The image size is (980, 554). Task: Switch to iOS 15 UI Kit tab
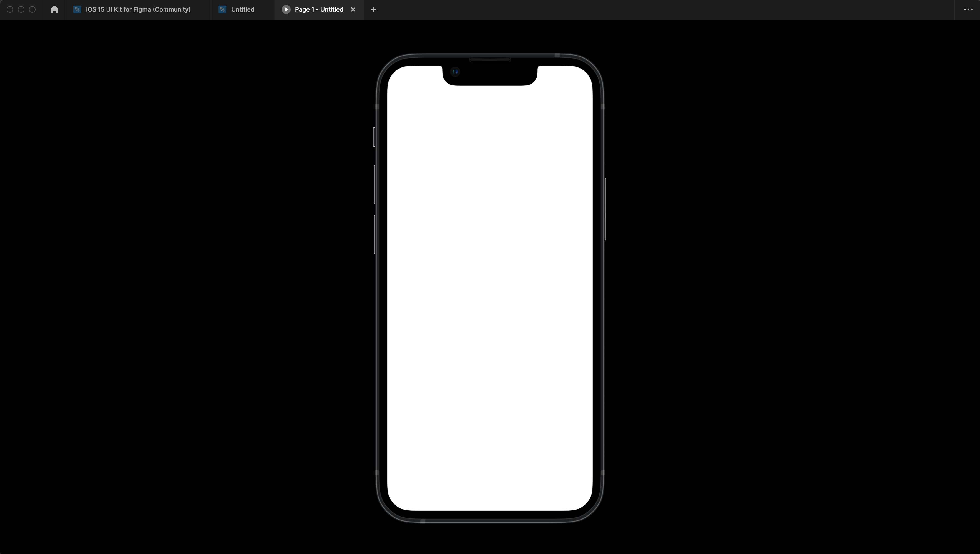138,9
